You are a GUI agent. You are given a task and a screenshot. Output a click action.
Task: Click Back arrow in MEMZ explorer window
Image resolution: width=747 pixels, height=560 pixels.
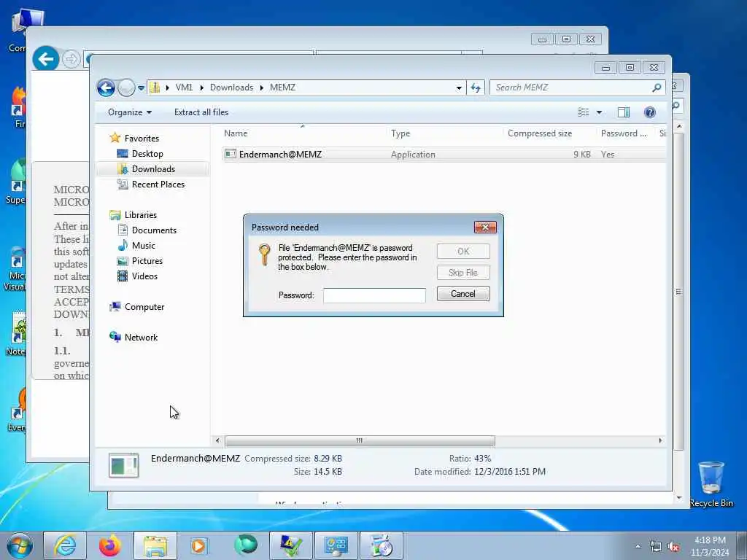click(x=106, y=87)
